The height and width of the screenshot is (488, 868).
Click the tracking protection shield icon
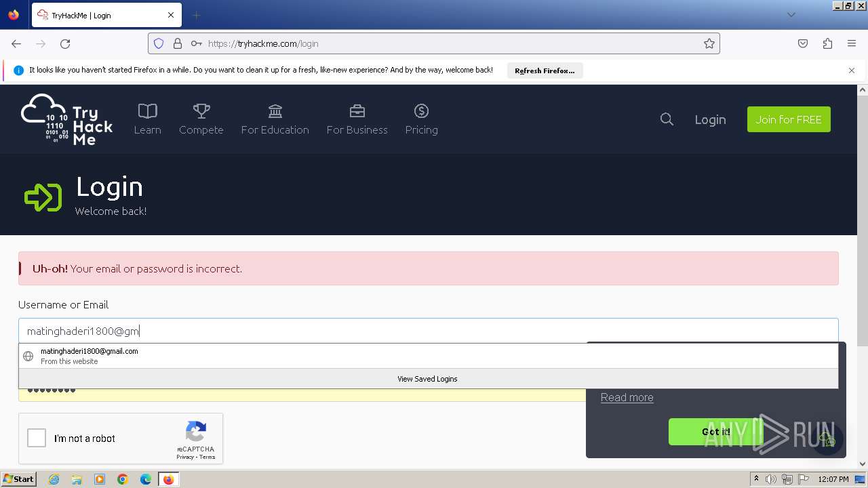159,43
